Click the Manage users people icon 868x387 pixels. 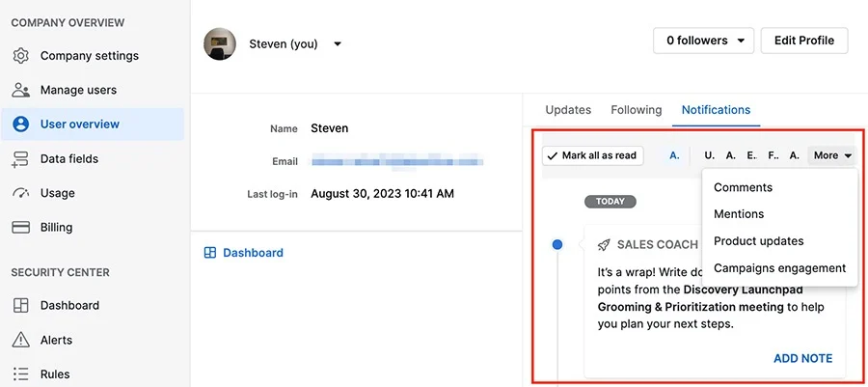pyautogui.click(x=20, y=91)
